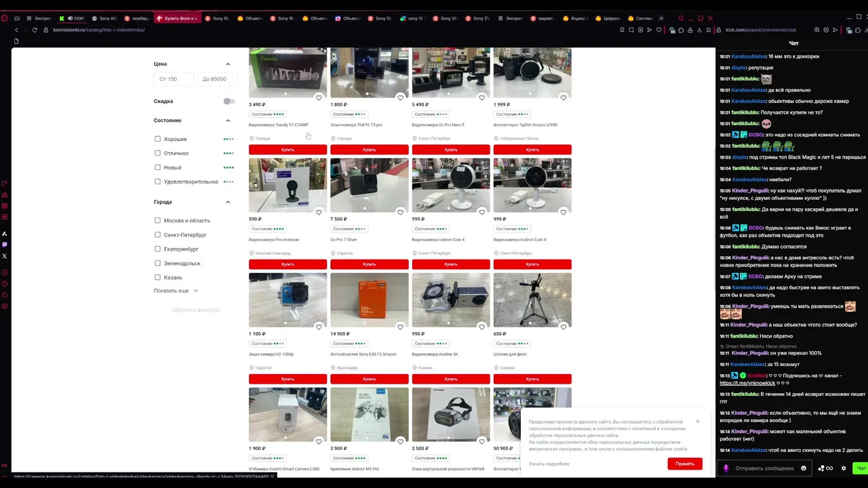The image size is (868, 488).
Task: Open the VRPark VR glasses photo
Action: point(451,414)
